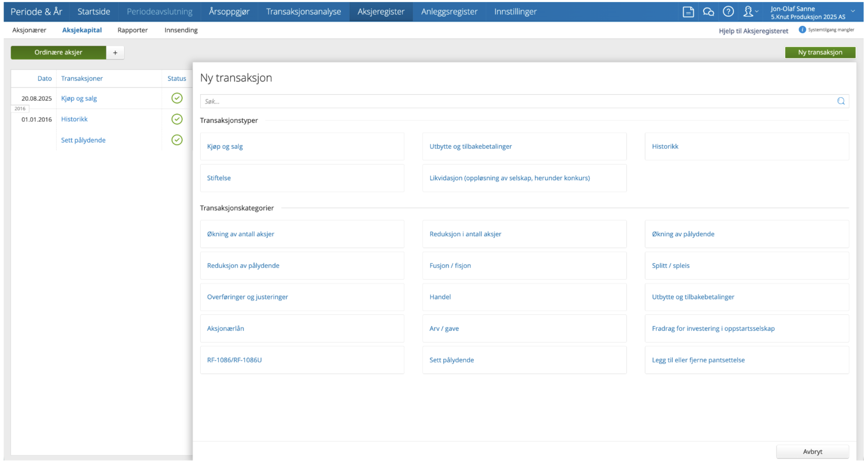
Task: Open the Årsoppgjør menu
Action: point(229,12)
